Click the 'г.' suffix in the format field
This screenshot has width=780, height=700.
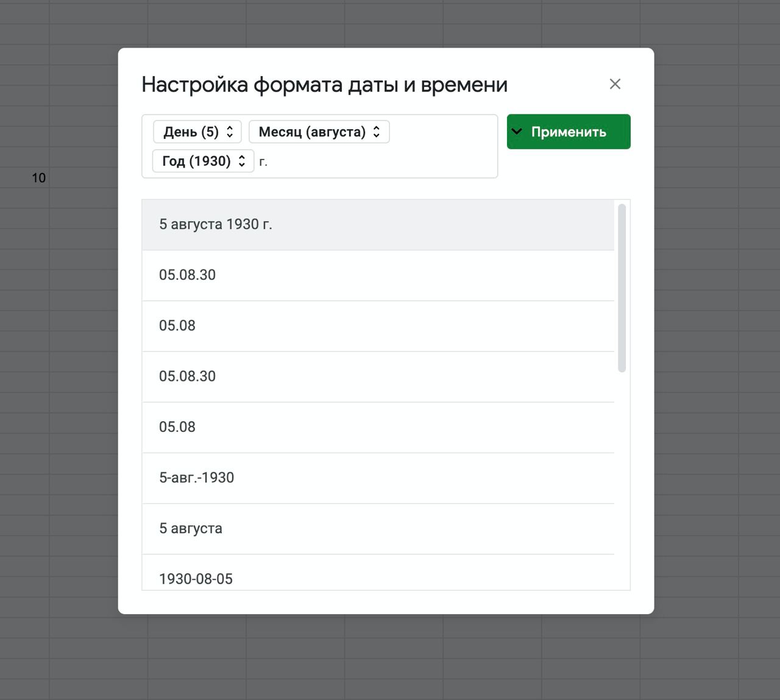pyautogui.click(x=263, y=161)
